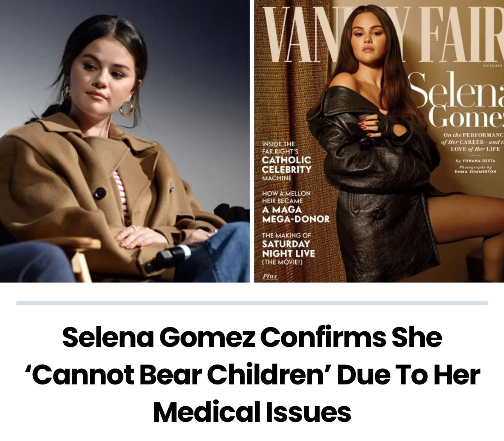504x441 pixels.
Task: Click the 'Saturday Night Live' cover line
Action: [x=288, y=249]
